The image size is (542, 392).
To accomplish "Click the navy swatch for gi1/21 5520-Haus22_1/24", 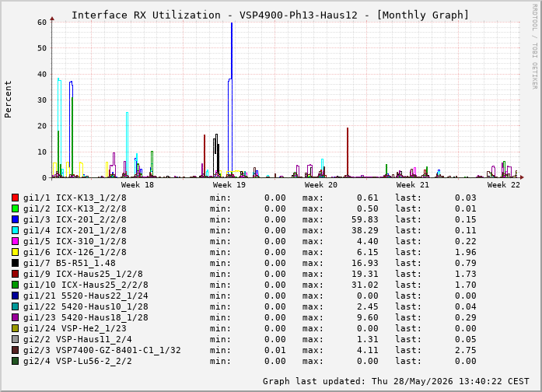I will [x=15, y=296].
